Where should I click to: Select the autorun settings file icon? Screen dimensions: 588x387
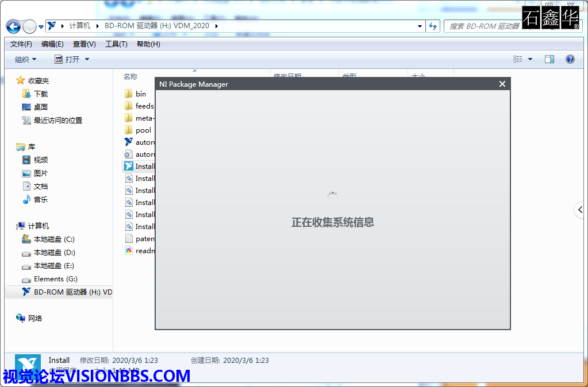tap(129, 154)
